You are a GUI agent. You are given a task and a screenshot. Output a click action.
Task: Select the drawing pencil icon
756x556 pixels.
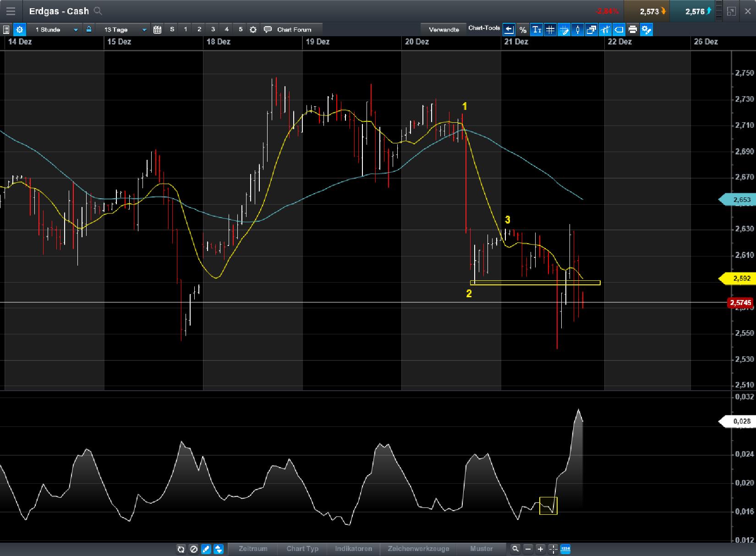pyautogui.click(x=206, y=549)
